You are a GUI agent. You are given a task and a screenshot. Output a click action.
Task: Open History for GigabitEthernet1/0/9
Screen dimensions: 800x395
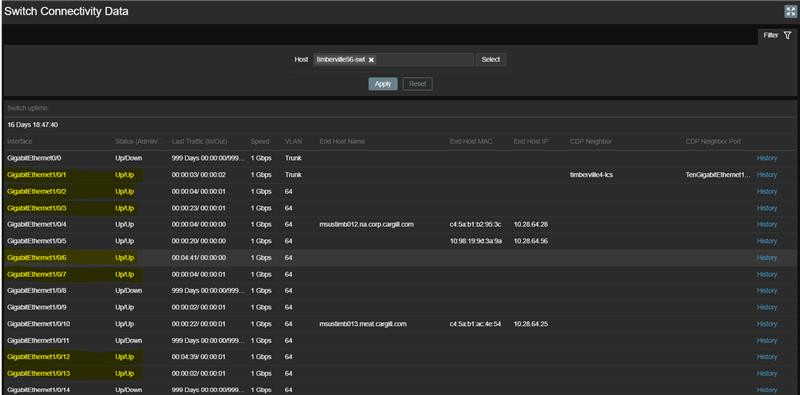pyautogui.click(x=767, y=307)
